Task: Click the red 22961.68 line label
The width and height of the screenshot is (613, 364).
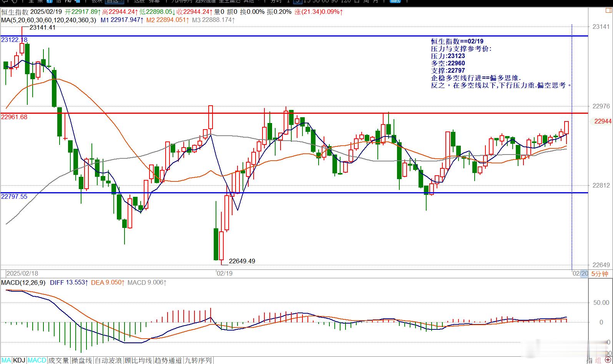Action: pyautogui.click(x=14, y=117)
